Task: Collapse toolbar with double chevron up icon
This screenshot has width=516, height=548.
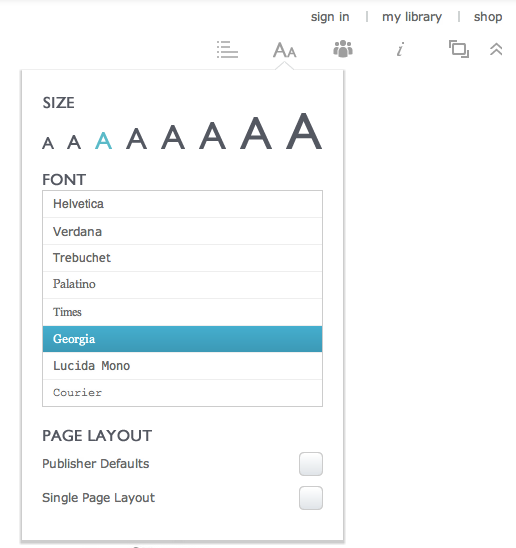Action: pos(496,49)
